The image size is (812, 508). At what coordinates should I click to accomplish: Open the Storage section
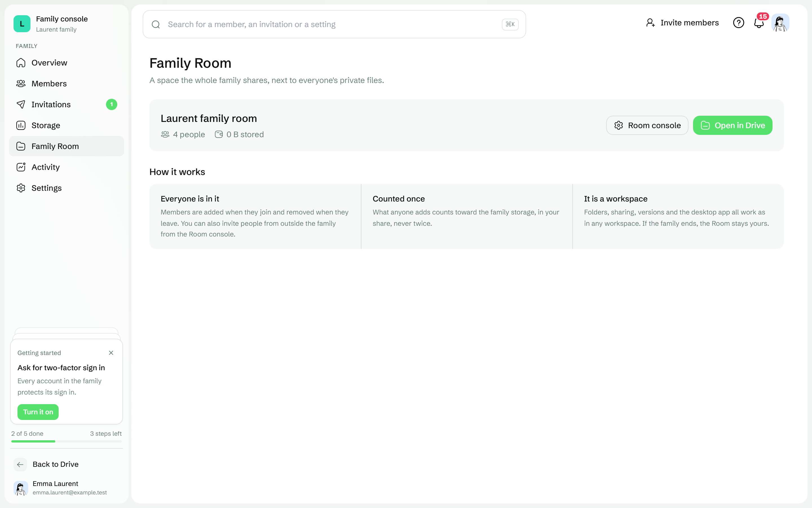[x=67, y=125]
